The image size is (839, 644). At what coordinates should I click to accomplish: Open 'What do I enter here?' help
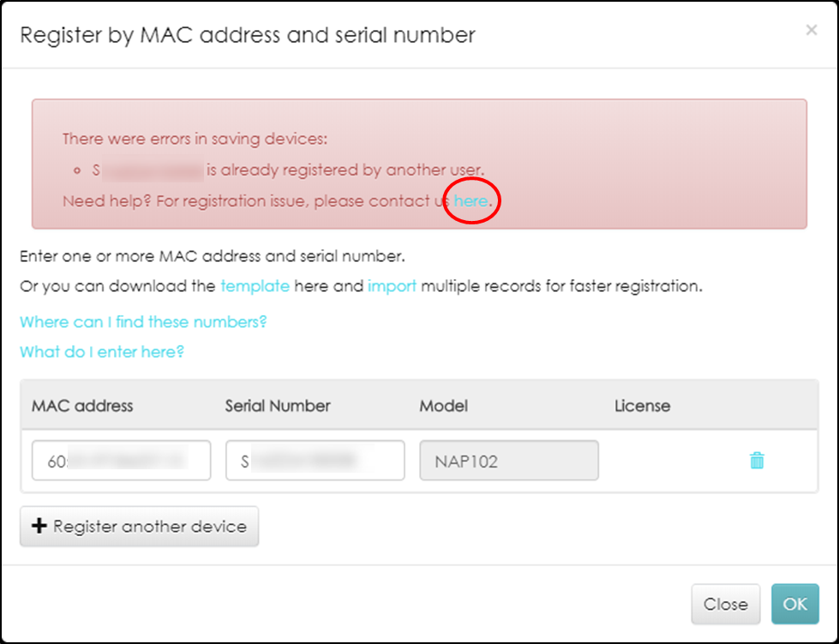(102, 352)
